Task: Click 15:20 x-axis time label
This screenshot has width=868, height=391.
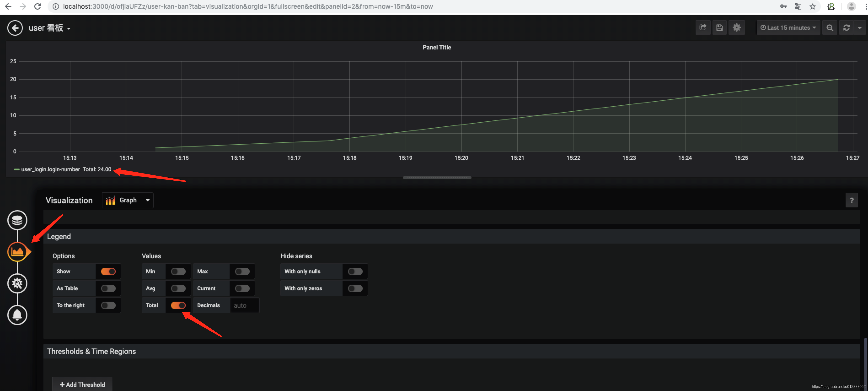Action: 461,158
